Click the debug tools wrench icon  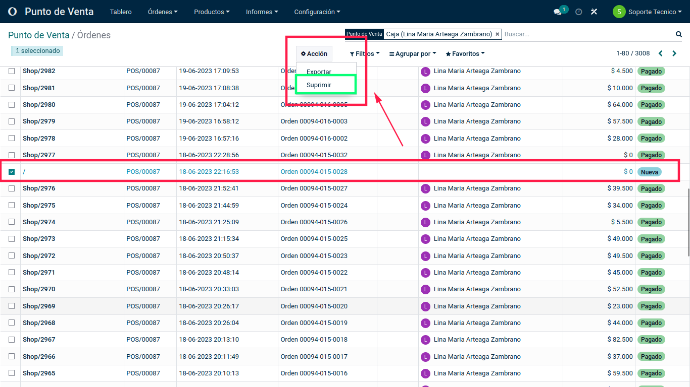pos(594,12)
